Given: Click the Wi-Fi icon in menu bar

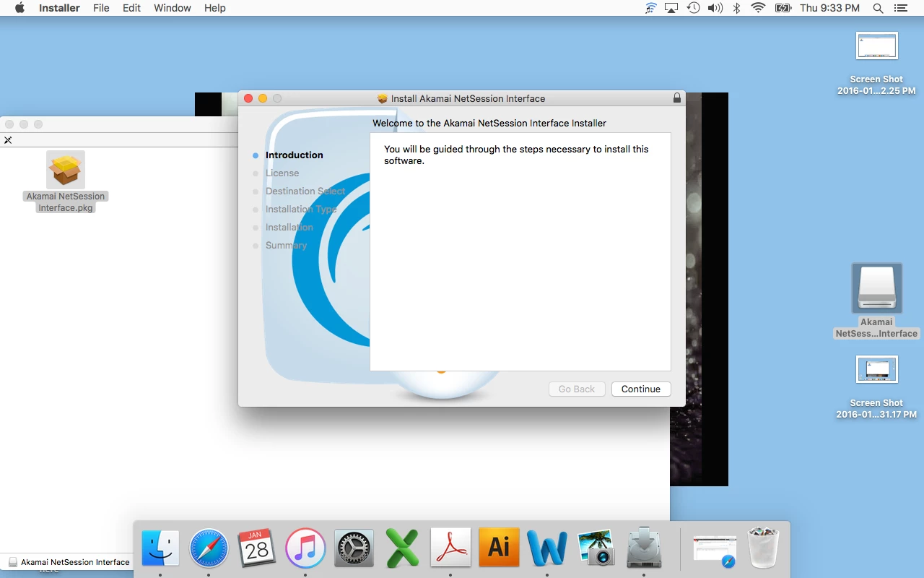Looking at the screenshot, I should tap(758, 8).
